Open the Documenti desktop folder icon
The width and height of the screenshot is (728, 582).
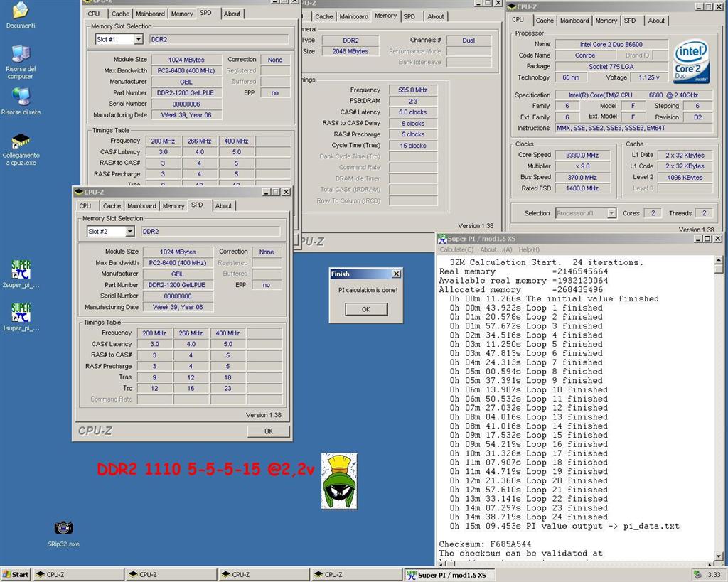(x=21, y=10)
